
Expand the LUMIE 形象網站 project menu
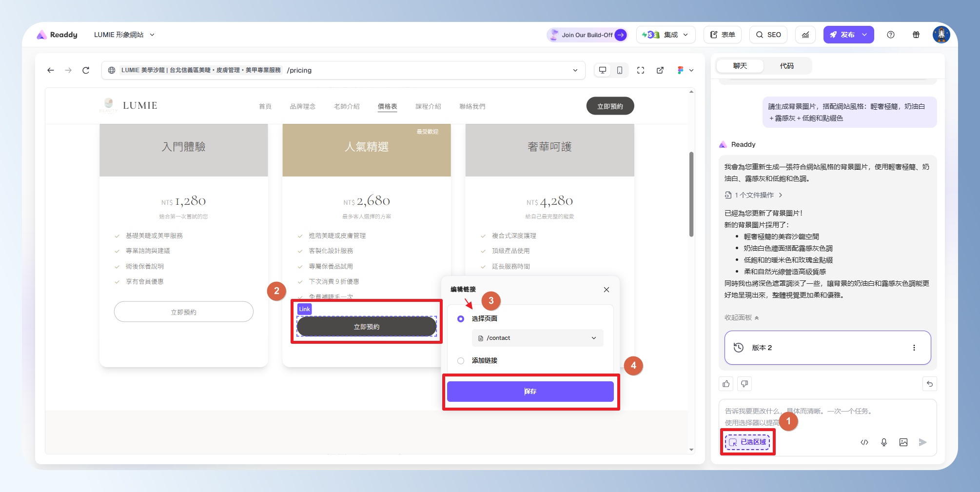pos(124,35)
